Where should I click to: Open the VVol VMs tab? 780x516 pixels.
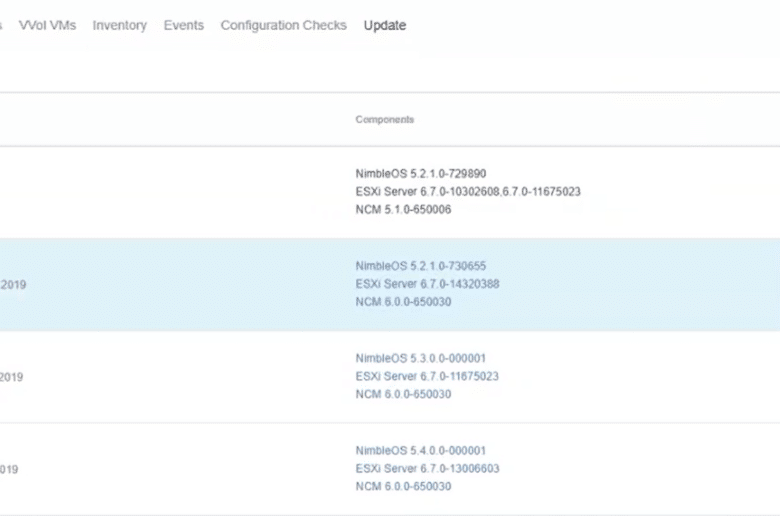[x=47, y=25]
